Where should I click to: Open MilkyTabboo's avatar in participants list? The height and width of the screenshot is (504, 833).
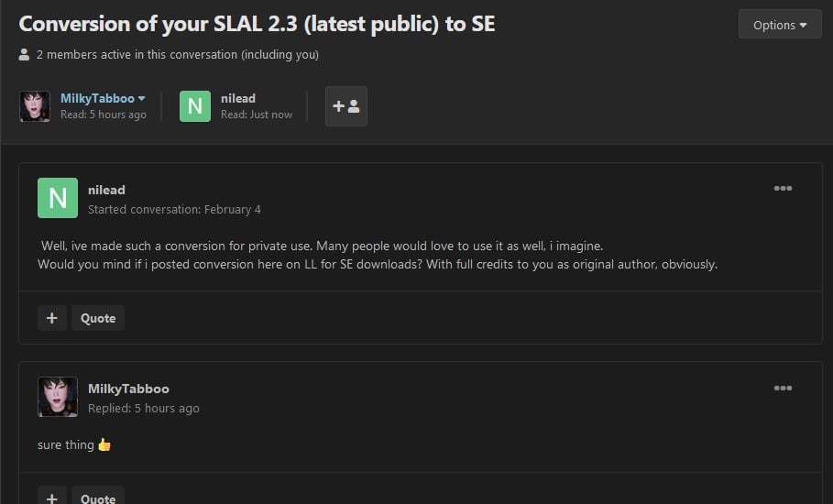click(x=35, y=106)
